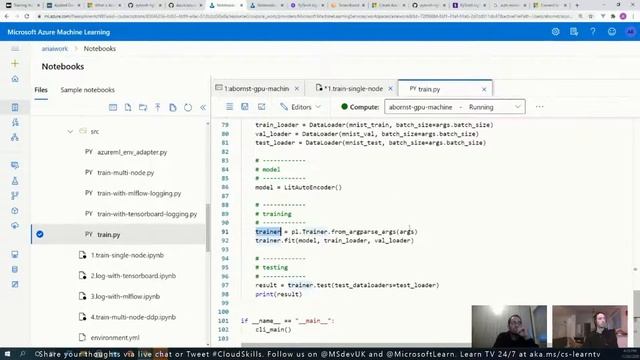Open the help question mark icon

tap(593, 32)
